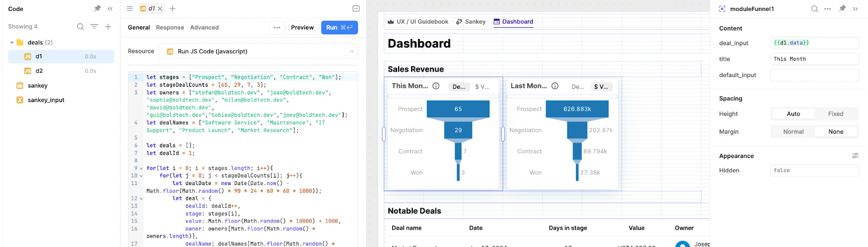The height and width of the screenshot is (247, 868).
Task: Click the default_input field
Action: click(814, 75)
